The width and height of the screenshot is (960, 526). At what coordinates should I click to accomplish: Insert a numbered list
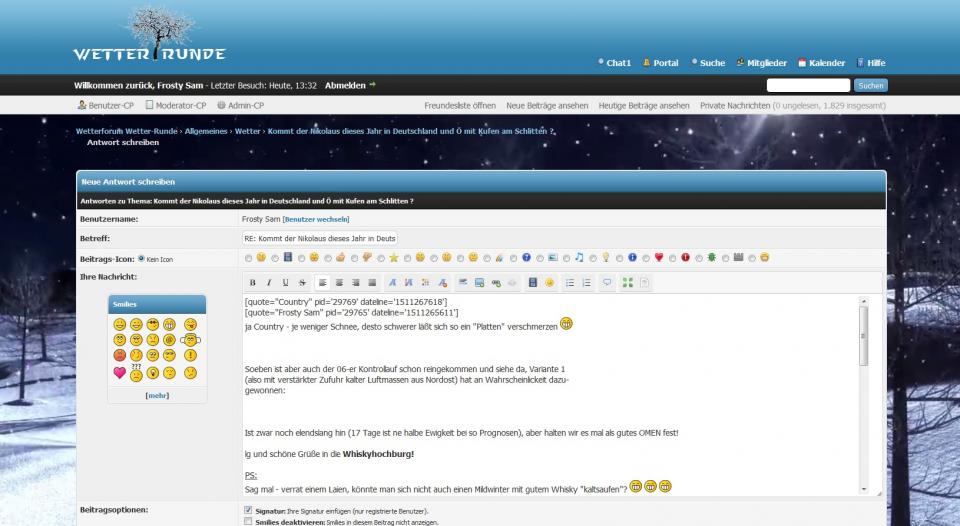click(586, 283)
